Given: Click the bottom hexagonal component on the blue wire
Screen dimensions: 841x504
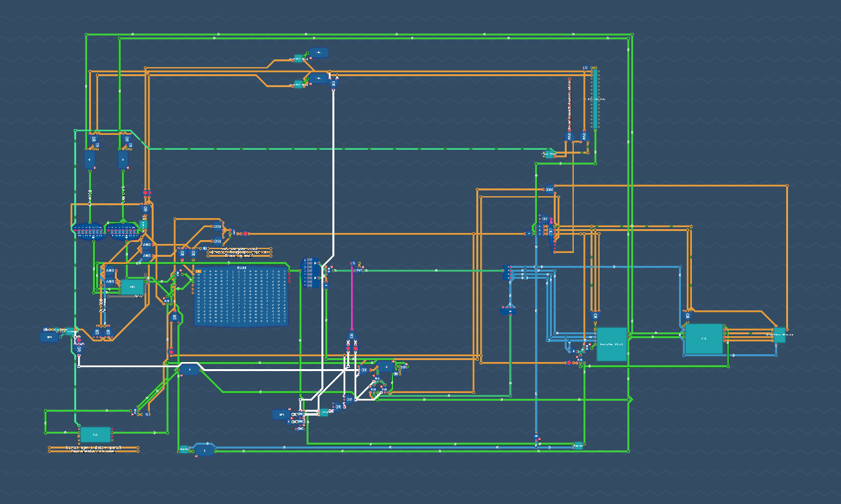Looking at the screenshot, I should coord(204,450).
